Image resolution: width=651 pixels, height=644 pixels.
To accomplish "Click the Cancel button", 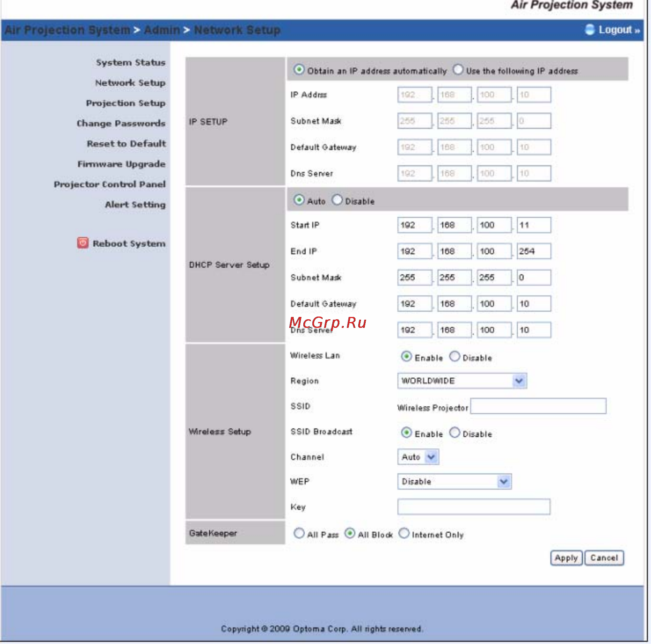I will click(604, 558).
